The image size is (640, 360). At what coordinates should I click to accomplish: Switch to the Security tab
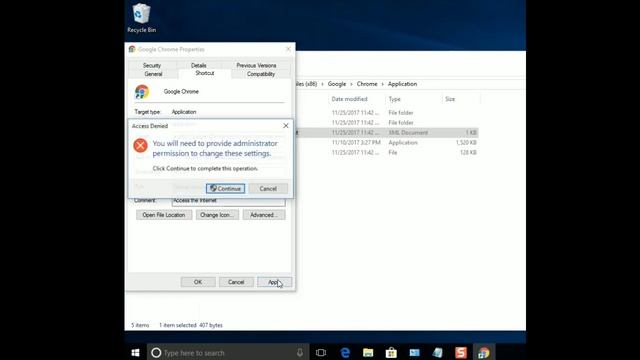pyautogui.click(x=152, y=65)
